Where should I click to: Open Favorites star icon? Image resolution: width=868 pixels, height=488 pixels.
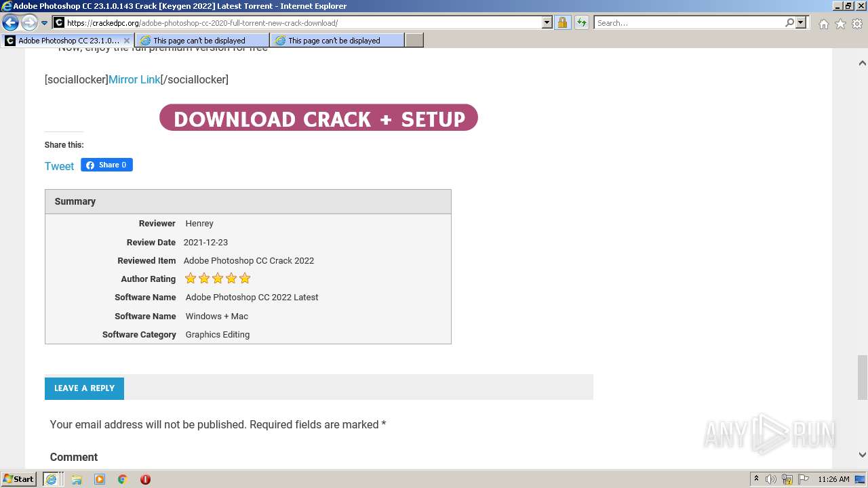tap(840, 24)
